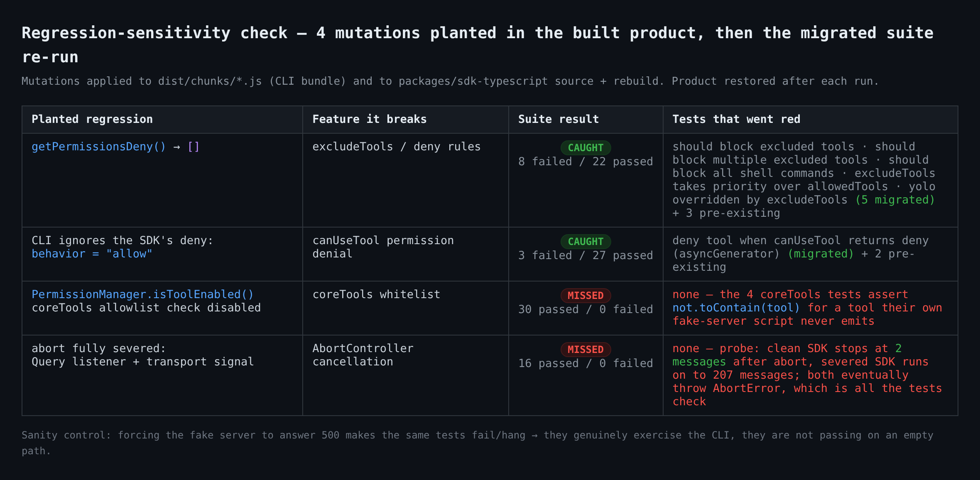Select the getPermissionsDeny() code link
The image size is (980, 480).
[99, 147]
